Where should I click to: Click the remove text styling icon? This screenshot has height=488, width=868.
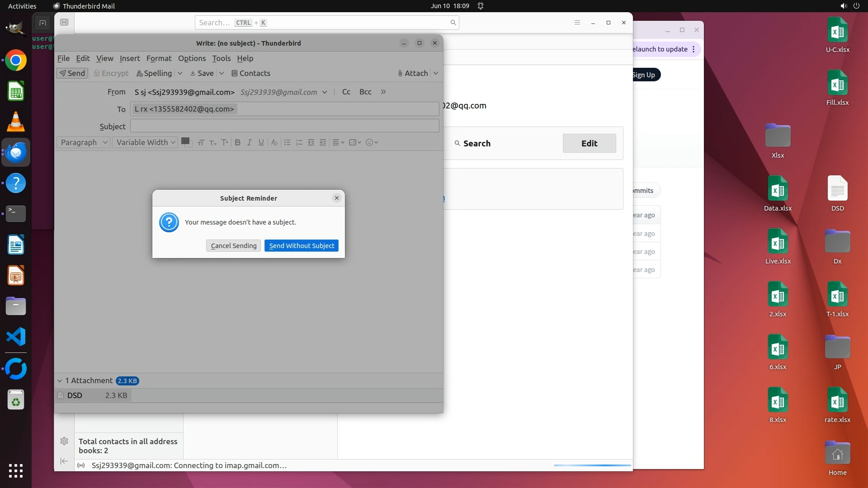(274, 142)
